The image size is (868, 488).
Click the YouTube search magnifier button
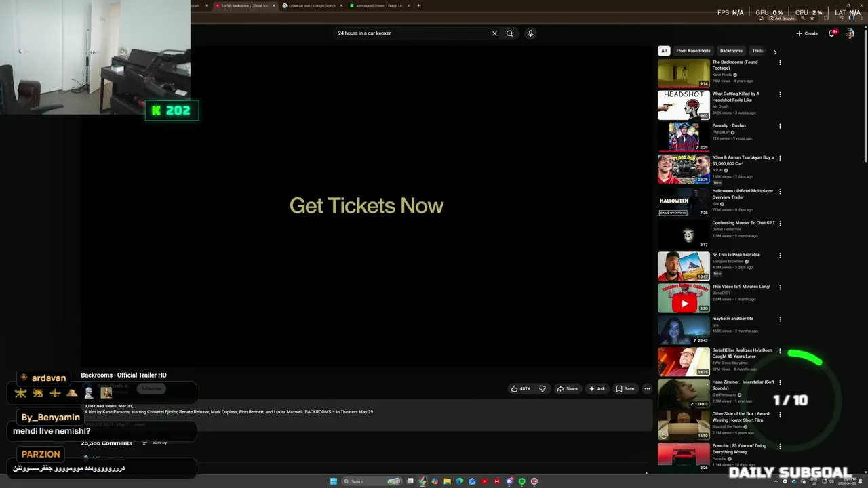pos(509,33)
